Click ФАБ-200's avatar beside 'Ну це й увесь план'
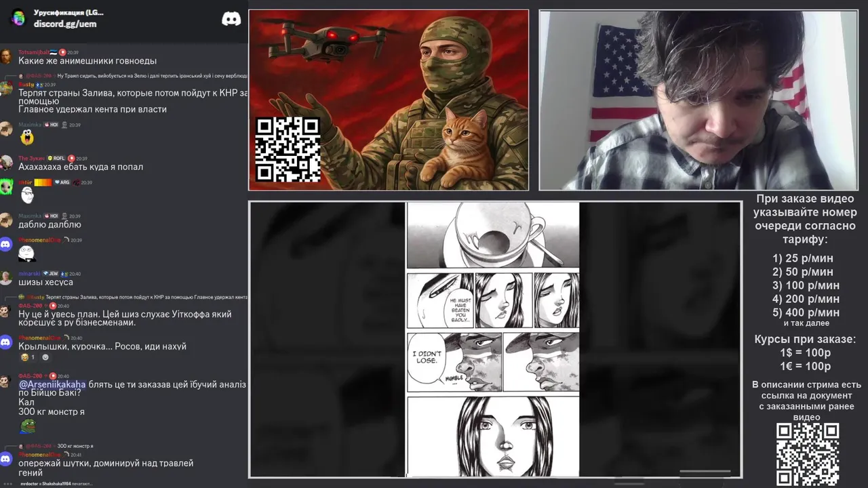The width and height of the screenshot is (868, 488). 6,311
